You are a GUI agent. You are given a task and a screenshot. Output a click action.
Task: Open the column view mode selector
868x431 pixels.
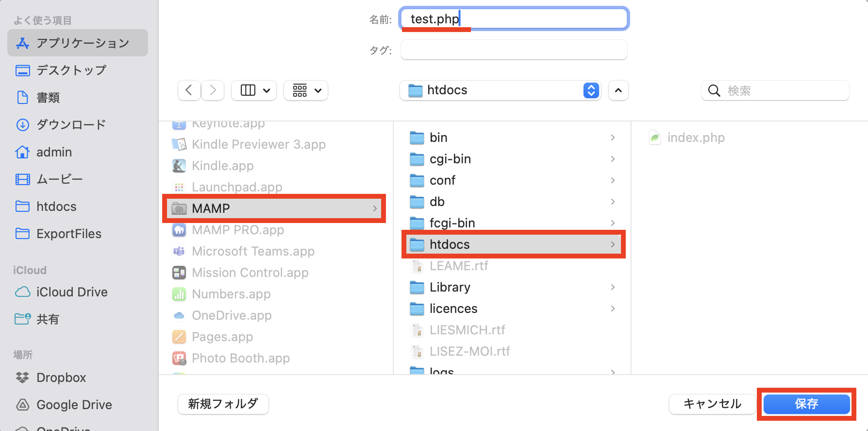[x=254, y=90]
